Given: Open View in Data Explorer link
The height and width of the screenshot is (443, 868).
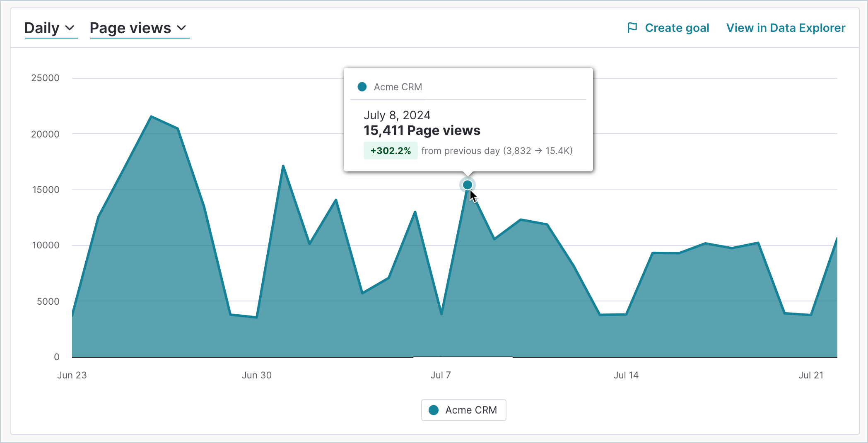Looking at the screenshot, I should tap(786, 28).
